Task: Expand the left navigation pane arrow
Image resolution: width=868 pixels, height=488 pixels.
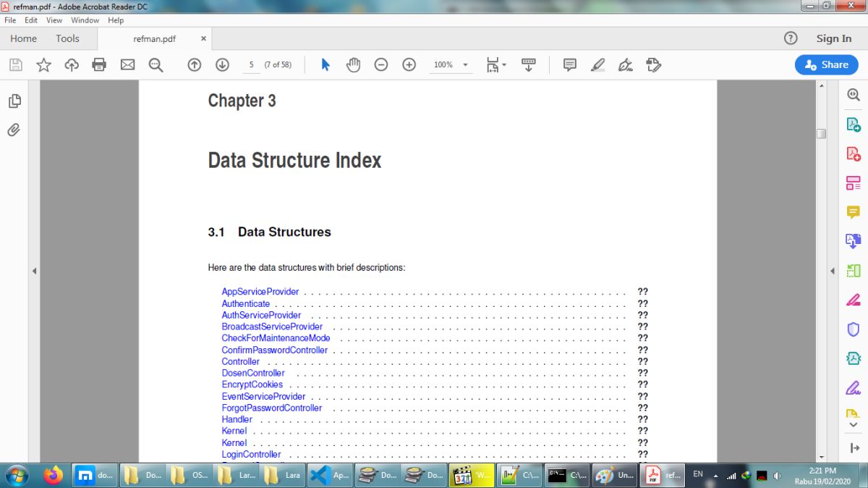Action: [x=34, y=271]
